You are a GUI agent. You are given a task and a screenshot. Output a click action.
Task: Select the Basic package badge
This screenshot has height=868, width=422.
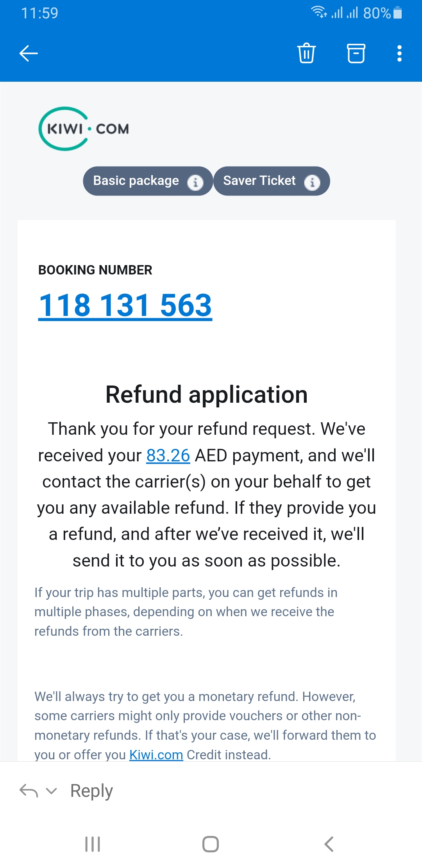(136, 181)
